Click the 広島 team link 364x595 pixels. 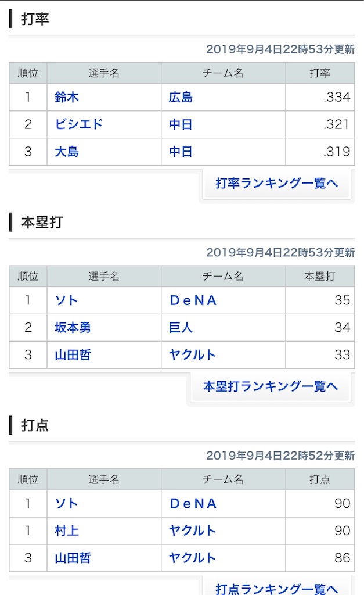coord(181,97)
